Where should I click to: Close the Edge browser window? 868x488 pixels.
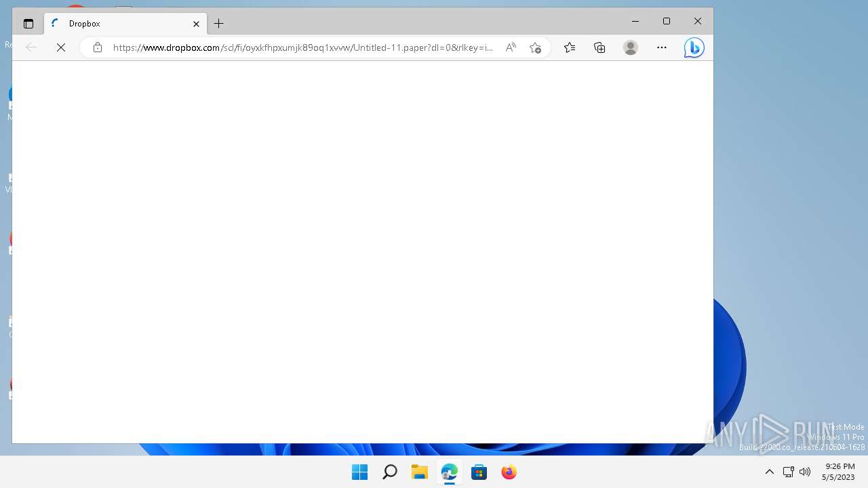698,22
